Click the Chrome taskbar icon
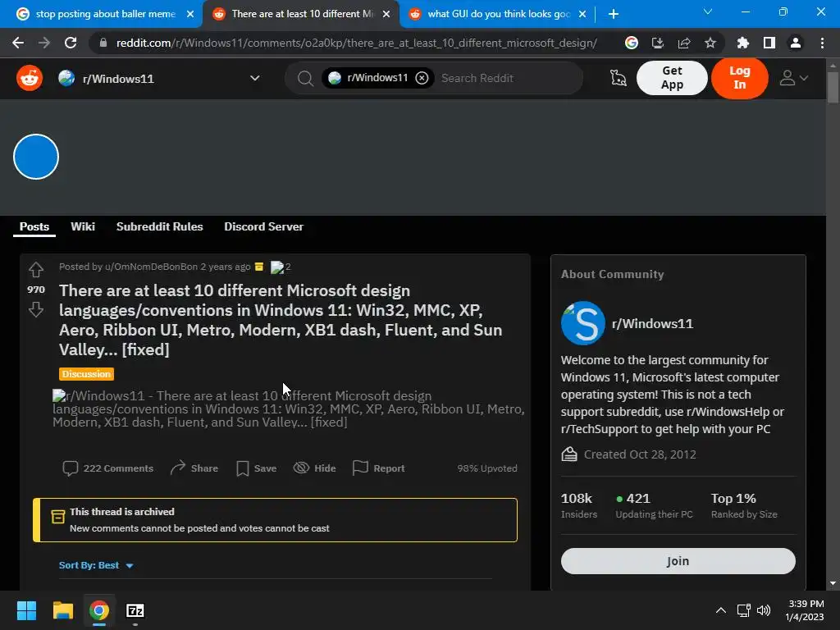This screenshot has height=630, width=840. [x=99, y=610]
